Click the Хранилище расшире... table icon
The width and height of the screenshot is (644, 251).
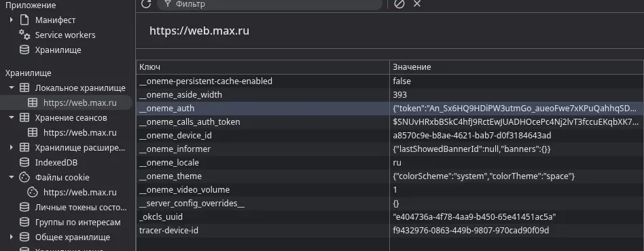tap(24, 147)
